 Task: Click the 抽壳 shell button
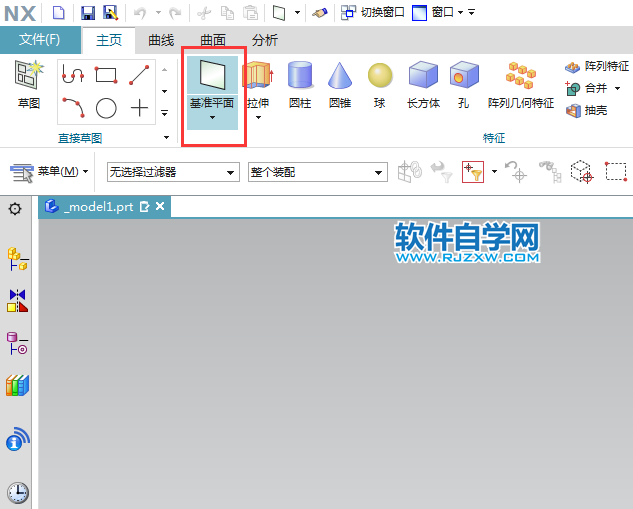coord(587,110)
